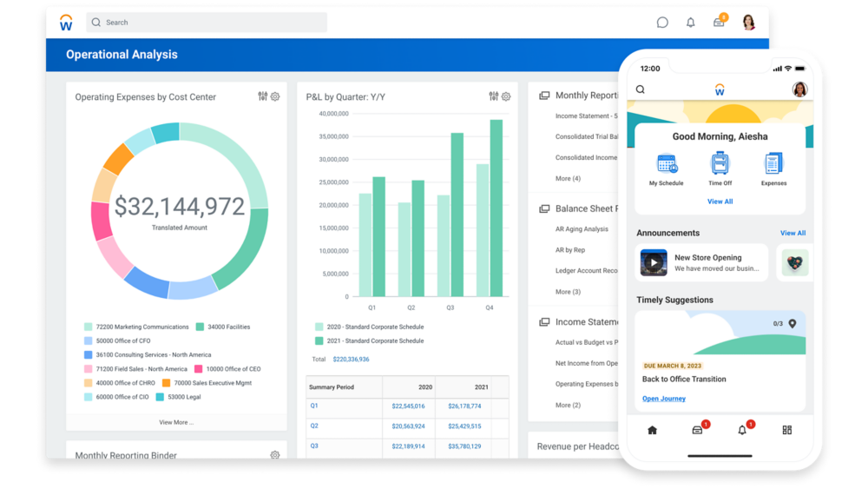This screenshot has height=489, width=868.
Task: Tap the Open Journey link
Action: (664, 399)
